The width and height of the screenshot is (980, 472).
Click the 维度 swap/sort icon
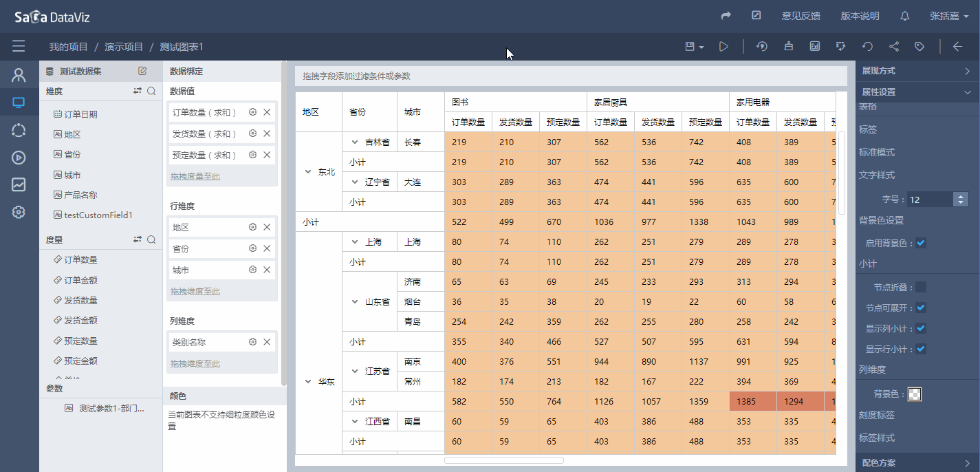[x=138, y=91]
